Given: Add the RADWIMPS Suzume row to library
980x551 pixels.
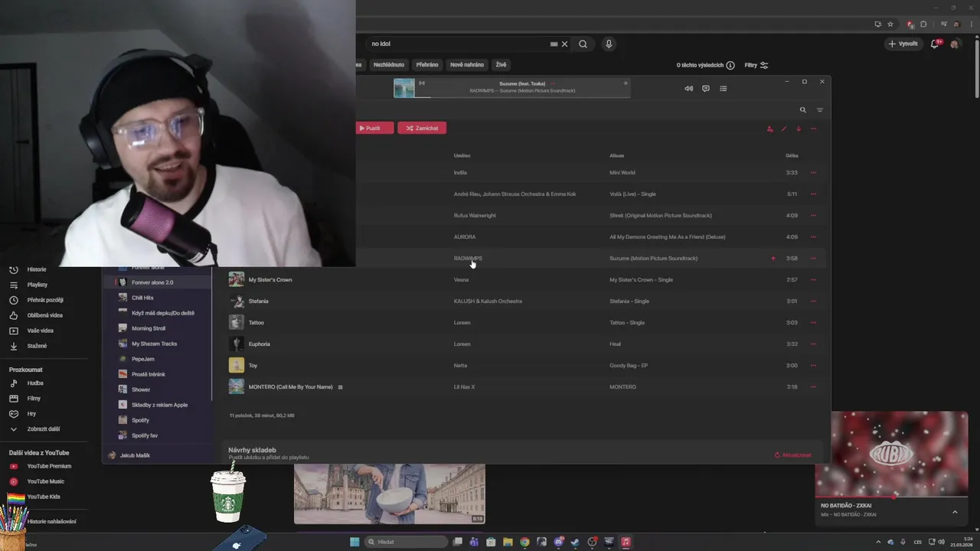Looking at the screenshot, I should point(773,258).
